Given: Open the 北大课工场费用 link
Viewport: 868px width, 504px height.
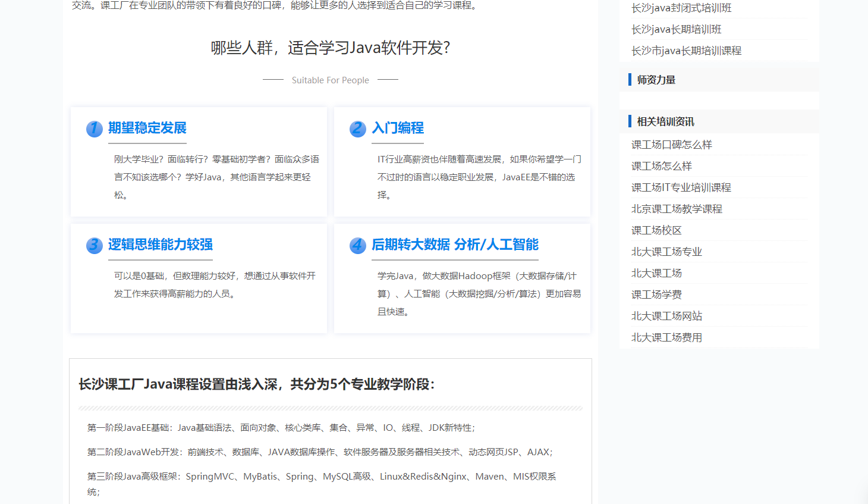Looking at the screenshot, I should (x=666, y=337).
